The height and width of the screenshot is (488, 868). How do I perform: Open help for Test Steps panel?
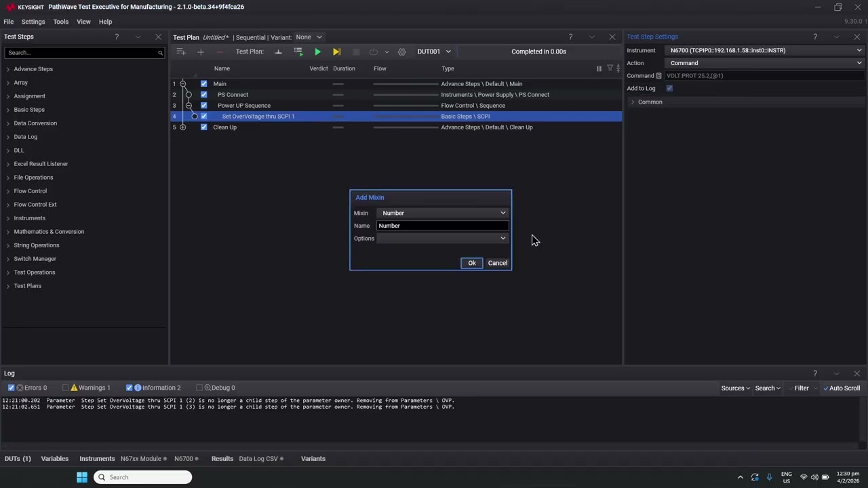click(117, 37)
